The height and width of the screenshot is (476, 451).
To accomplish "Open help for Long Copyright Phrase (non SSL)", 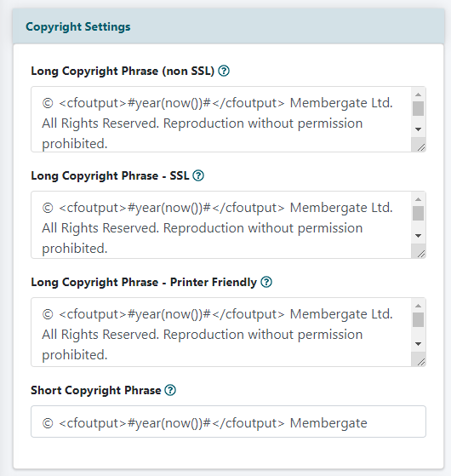I will coord(224,71).
